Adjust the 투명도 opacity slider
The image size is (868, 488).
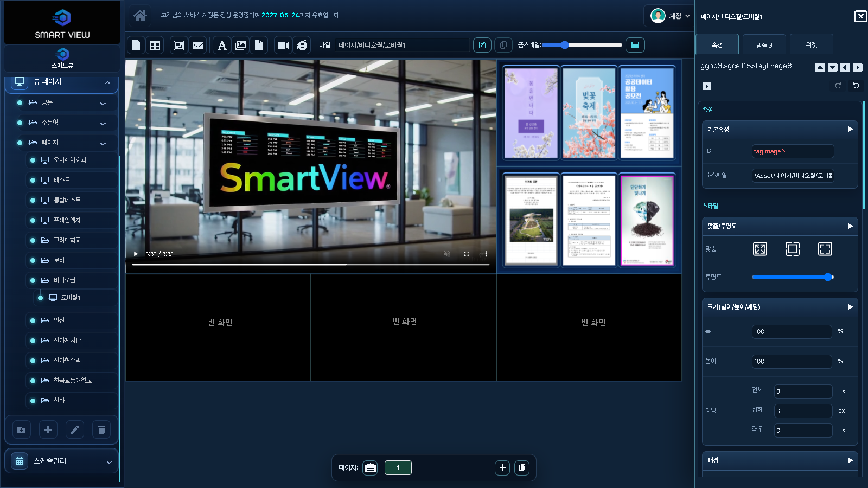click(x=793, y=277)
